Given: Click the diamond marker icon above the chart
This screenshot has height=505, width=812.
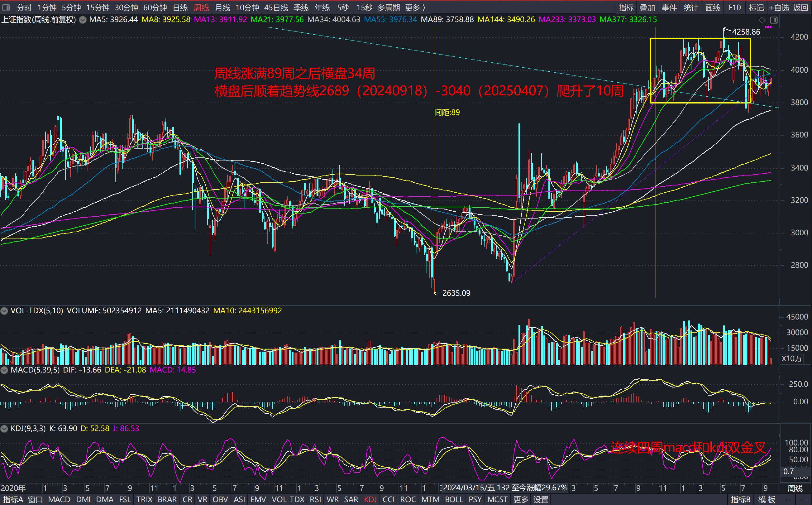Looking at the screenshot, I should click(x=762, y=20).
